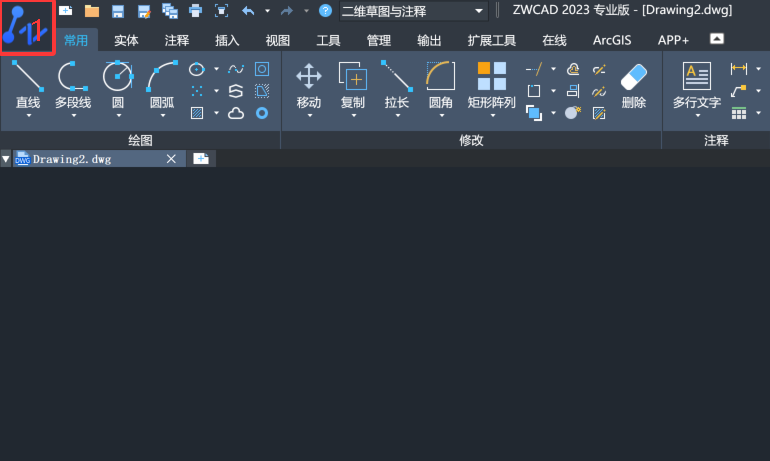
Task: Click the Draw Order overlapping squares icon
Action: [x=534, y=113]
